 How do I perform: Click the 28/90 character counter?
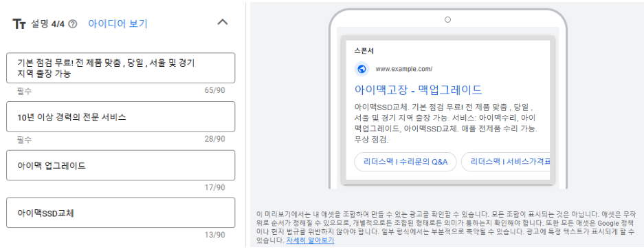coord(215,139)
